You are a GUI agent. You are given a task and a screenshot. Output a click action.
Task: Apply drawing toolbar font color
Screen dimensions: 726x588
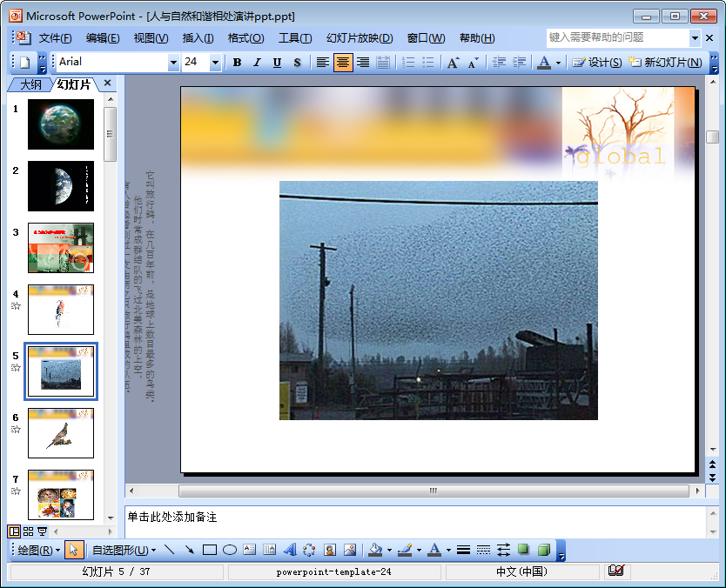(434, 550)
